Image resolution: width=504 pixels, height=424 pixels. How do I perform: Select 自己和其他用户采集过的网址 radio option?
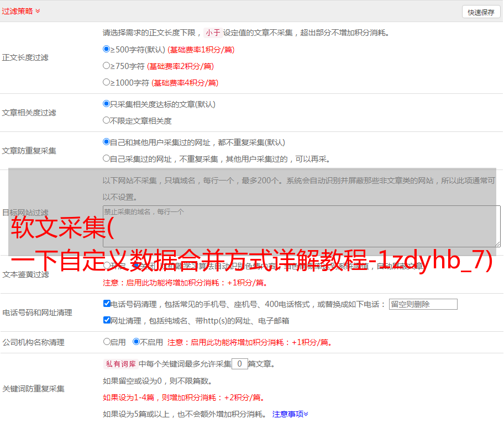click(106, 142)
